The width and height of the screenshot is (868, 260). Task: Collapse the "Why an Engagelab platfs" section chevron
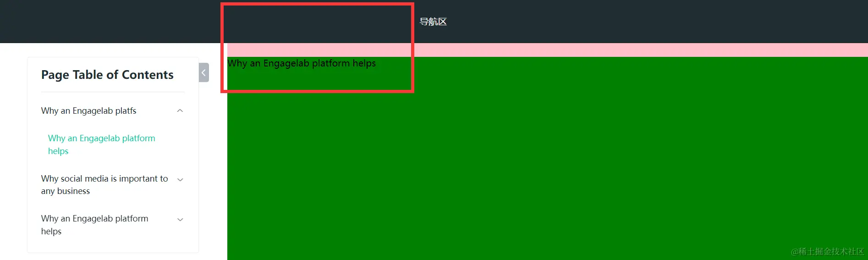coord(180,111)
